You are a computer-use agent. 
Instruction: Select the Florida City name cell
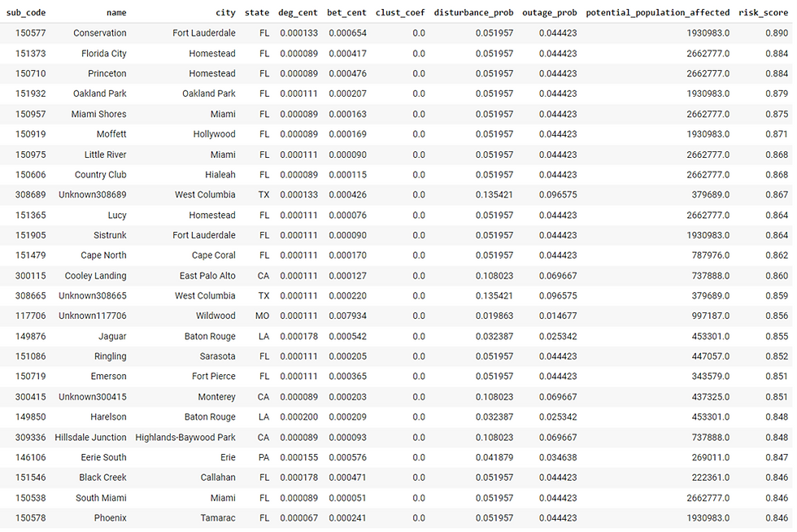pos(104,54)
